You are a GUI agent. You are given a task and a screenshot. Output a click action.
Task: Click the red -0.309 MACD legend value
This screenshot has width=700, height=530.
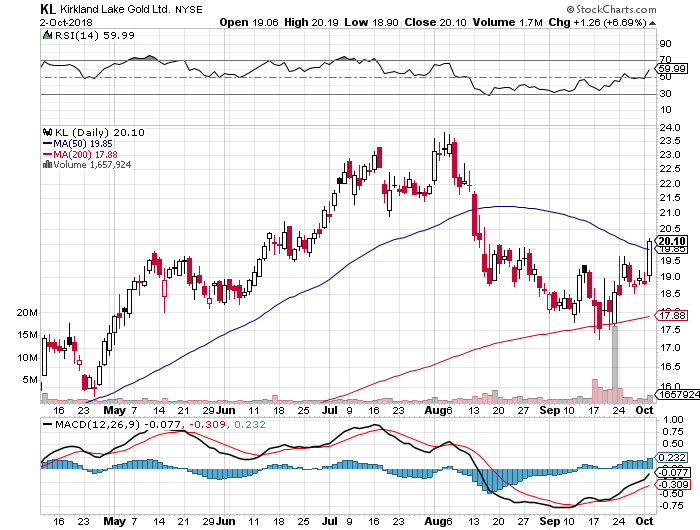click(x=208, y=424)
